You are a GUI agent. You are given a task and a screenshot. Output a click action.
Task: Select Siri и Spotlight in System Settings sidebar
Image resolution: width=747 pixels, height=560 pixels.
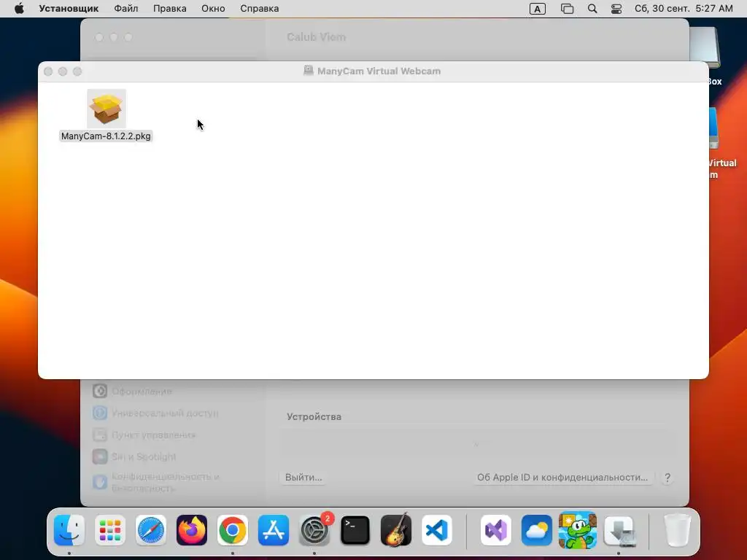(x=134, y=456)
